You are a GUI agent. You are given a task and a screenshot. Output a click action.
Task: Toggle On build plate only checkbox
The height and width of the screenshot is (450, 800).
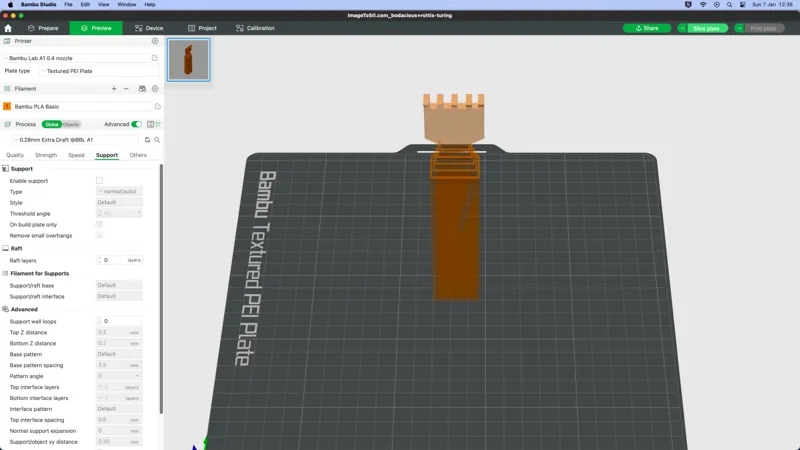click(99, 224)
